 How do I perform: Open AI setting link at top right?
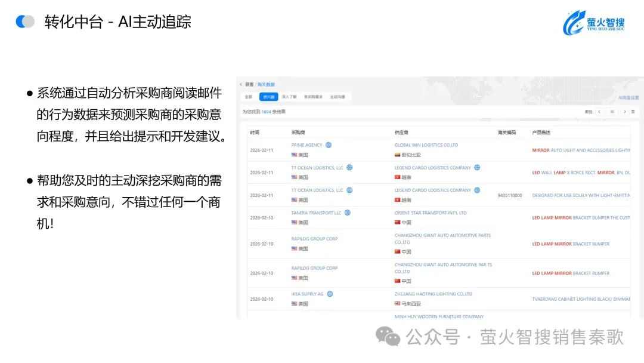[628, 98]
